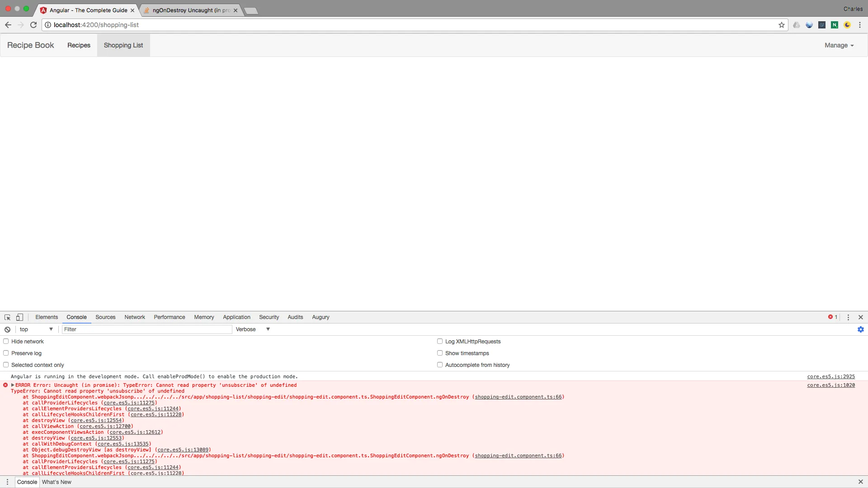Reload the page using the refresh icon
The image size is (868, 488).
(x=33, y=25)
